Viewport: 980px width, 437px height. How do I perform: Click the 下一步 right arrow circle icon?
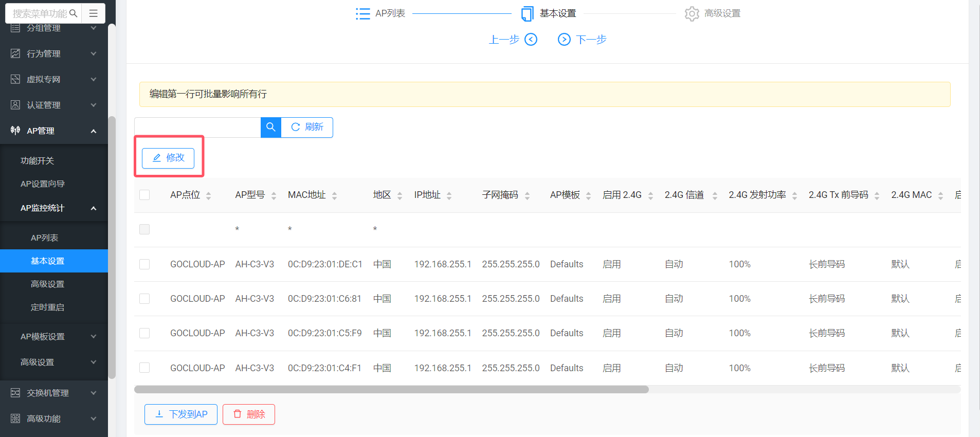[564, 40]
